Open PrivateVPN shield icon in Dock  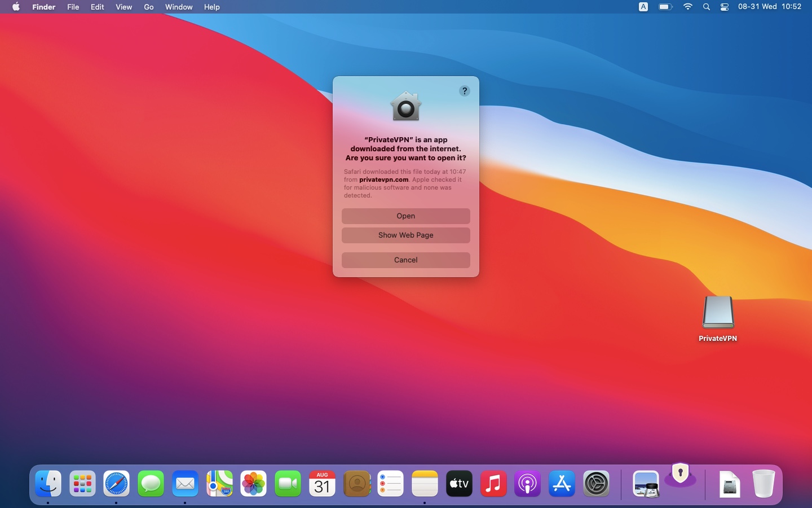680,475
